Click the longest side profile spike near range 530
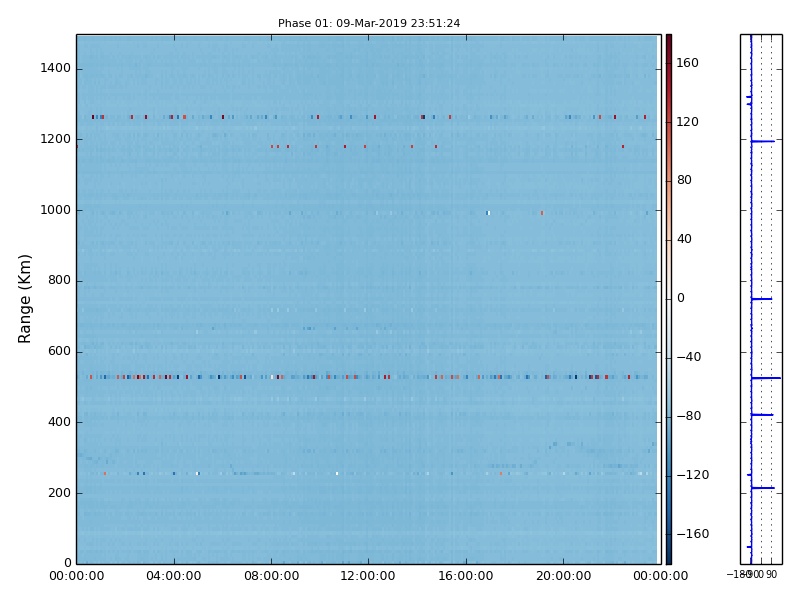The width and height of the screenshot is (800, 600). [x=766, y=378]
